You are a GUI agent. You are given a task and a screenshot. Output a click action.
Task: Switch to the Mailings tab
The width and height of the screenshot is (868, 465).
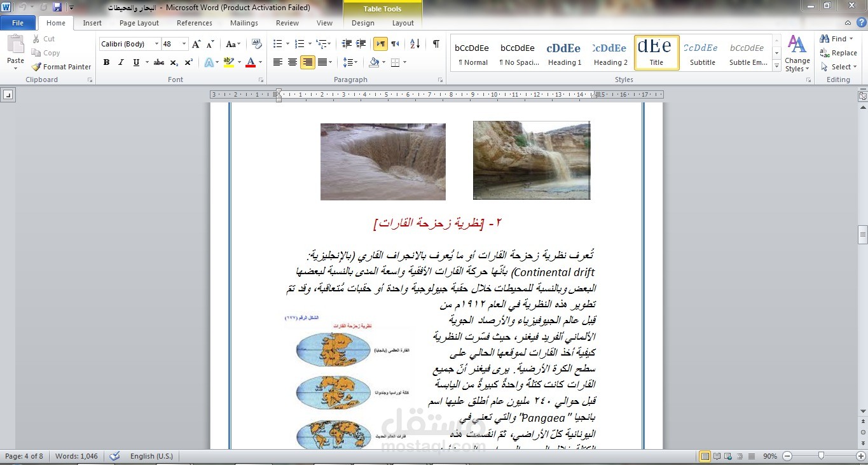tap(244, 23)
